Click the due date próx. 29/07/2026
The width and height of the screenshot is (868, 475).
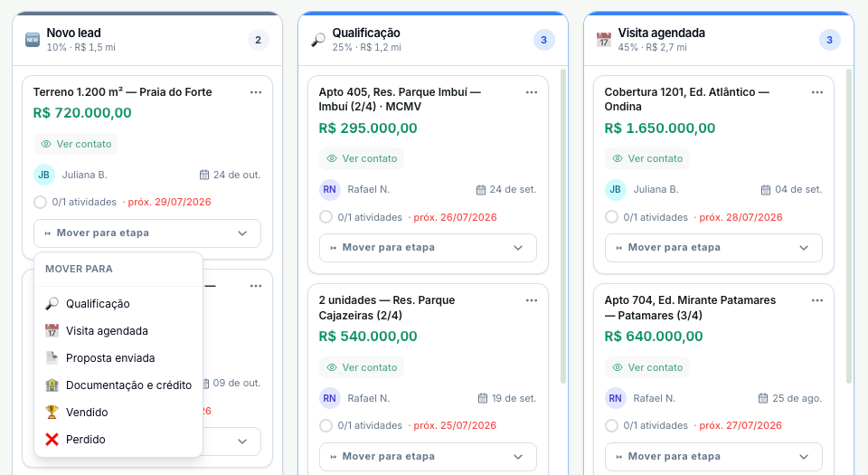tap(169, 202)
